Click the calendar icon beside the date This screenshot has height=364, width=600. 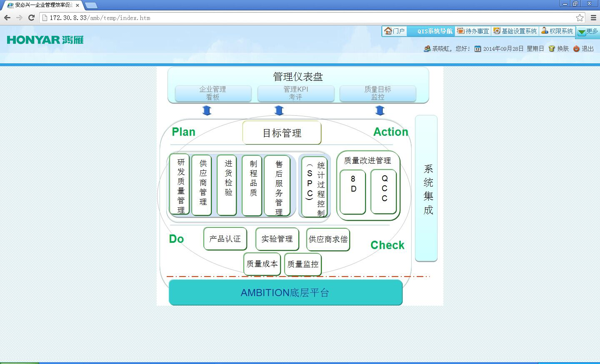pyautogui.click(x=477, y=49)
